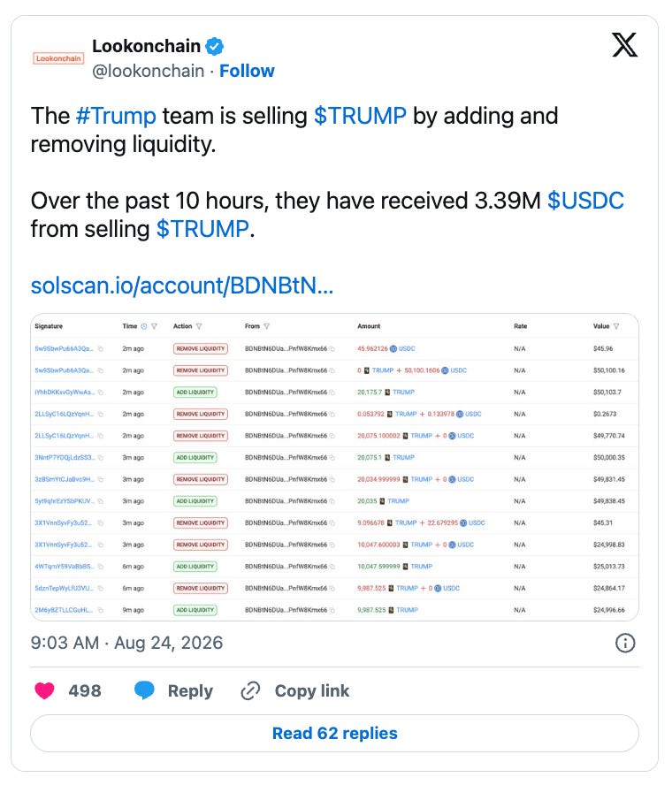The image size is (672, 785).
Task: Like the tweet with heart icon
Action: pos(44,691)
